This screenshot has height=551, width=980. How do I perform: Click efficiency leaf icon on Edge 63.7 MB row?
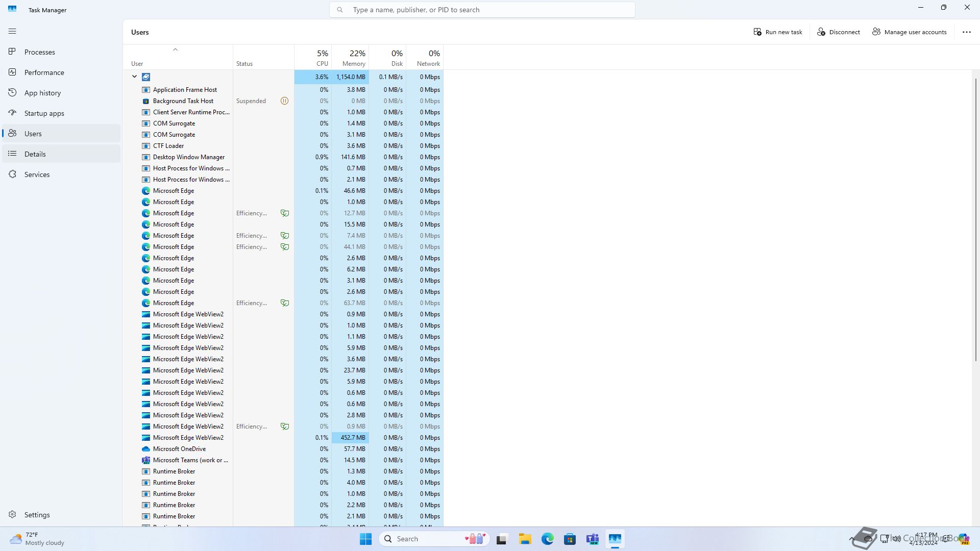pyautogui.click(x=285, y=303)
